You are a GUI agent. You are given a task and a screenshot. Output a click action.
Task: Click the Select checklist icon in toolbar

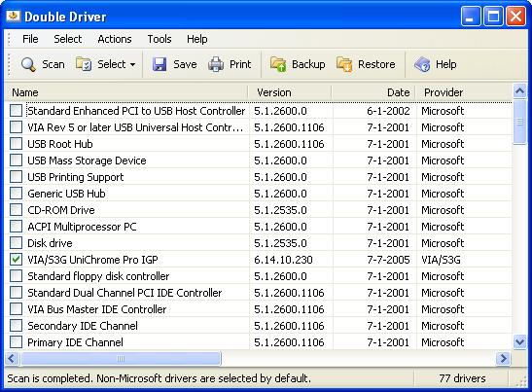coord(84,64)
